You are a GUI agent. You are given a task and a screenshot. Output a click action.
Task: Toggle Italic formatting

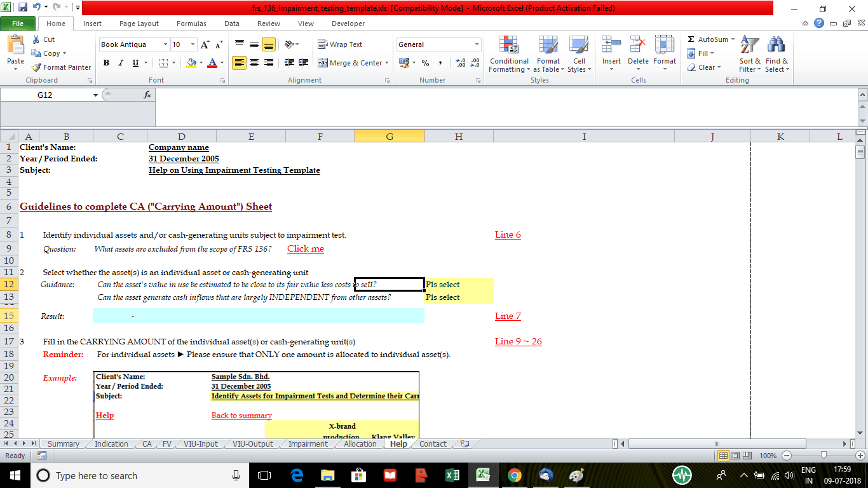pyautogui.click(x=121, y=63)
